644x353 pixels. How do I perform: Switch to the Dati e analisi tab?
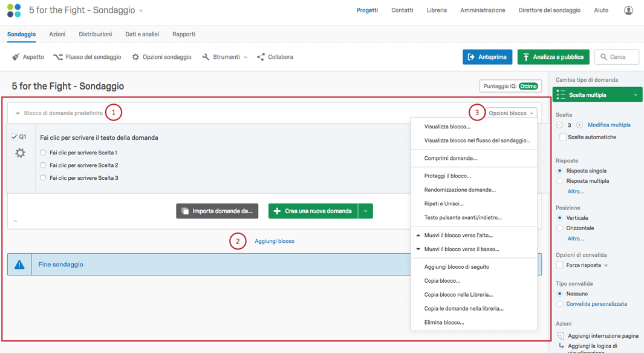142,35
